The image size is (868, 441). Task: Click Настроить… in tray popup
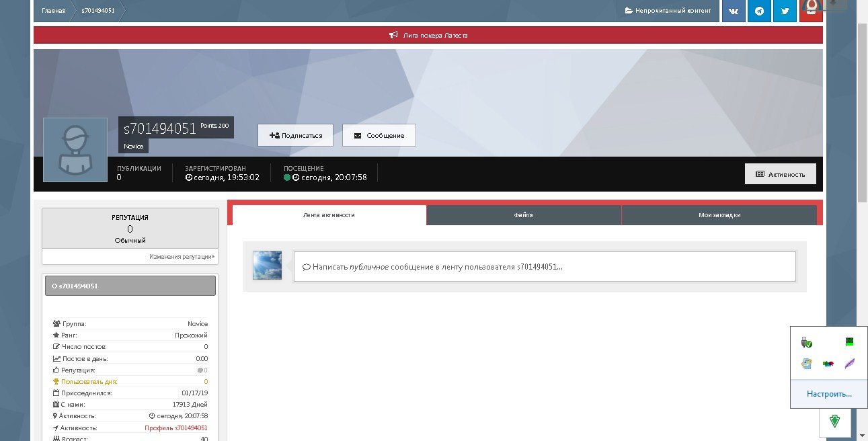tap(829, 394)
